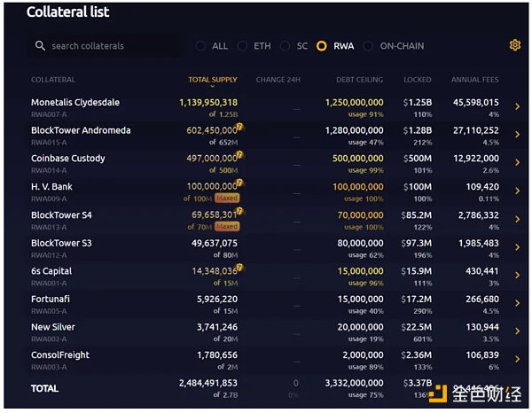Open the Monetalis Clydesdale collateral name
This screenshot has width=532, height=413.
click(75, 103)
